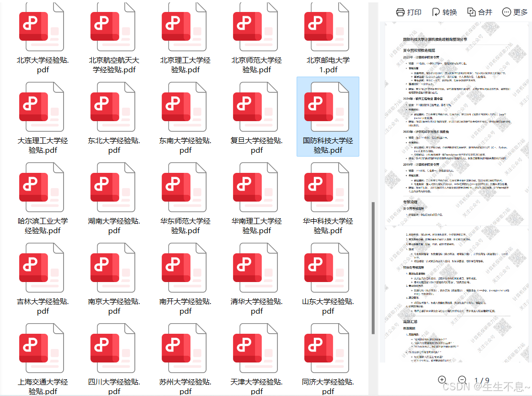Click the 湖南大学经验贴.pdf file name text

(114, 226)
